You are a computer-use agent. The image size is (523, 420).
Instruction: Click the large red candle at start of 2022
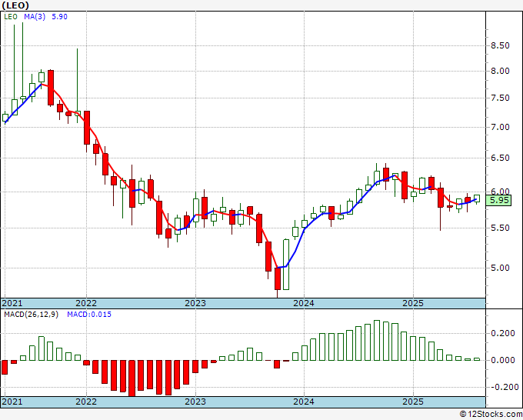click(x=87, y=128)
